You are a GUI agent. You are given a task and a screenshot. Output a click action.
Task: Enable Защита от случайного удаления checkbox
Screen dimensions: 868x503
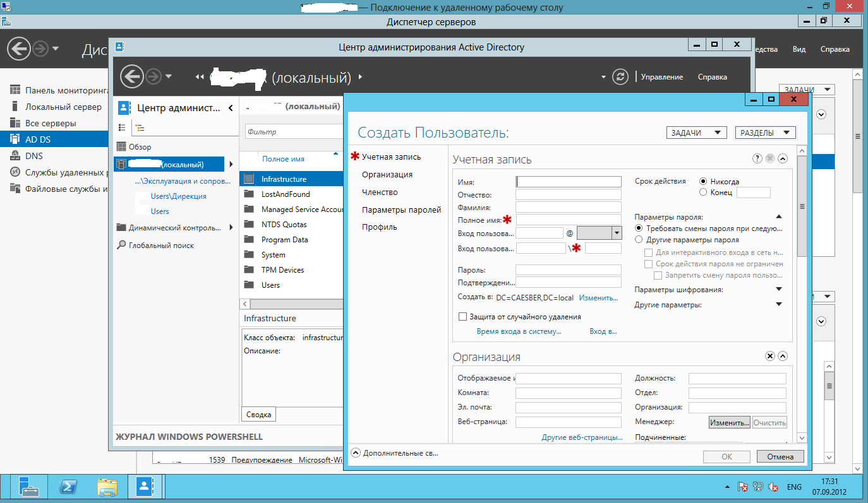tap(462, 317)
